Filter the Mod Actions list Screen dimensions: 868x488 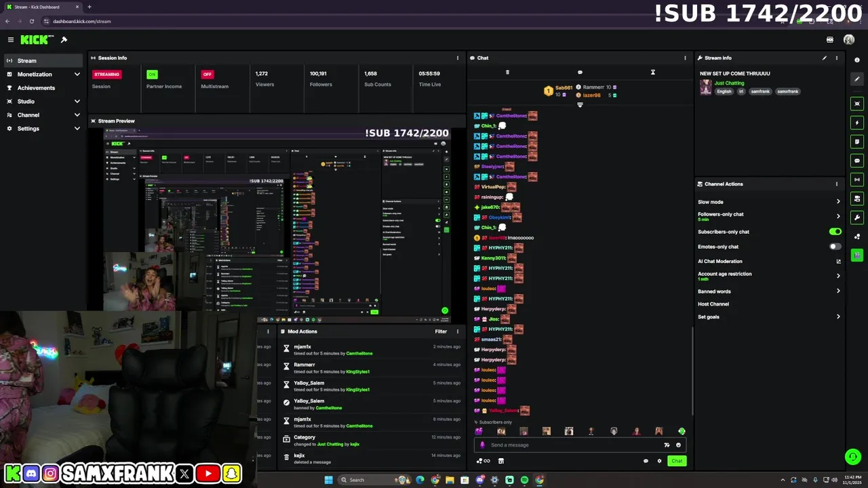click(441, 331)
